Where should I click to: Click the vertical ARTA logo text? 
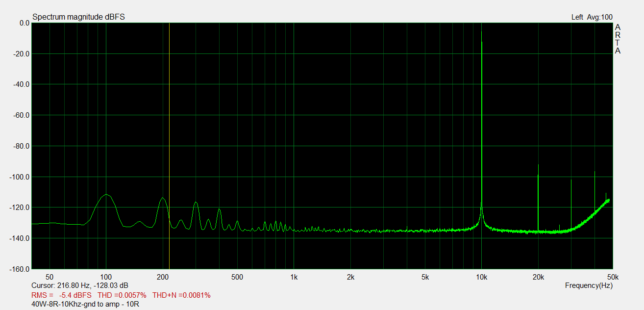(x=618, y=39)
